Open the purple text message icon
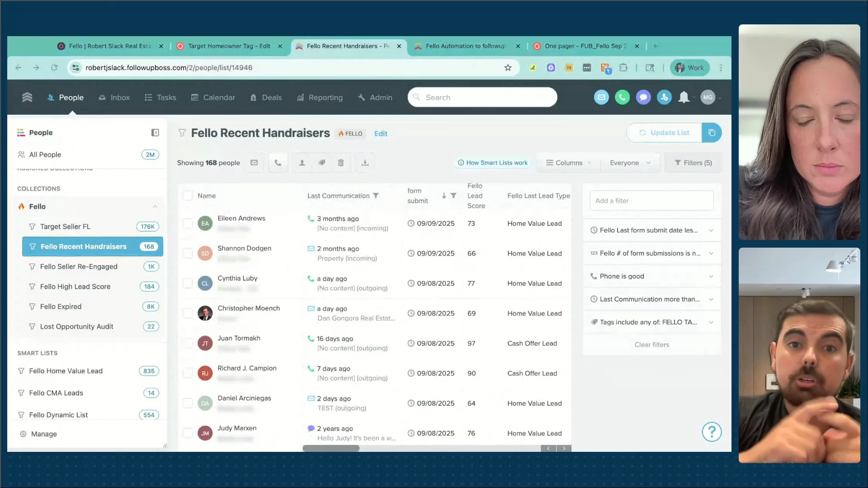The width and height of the screenshot is (868, 488). tap(643, 97)
